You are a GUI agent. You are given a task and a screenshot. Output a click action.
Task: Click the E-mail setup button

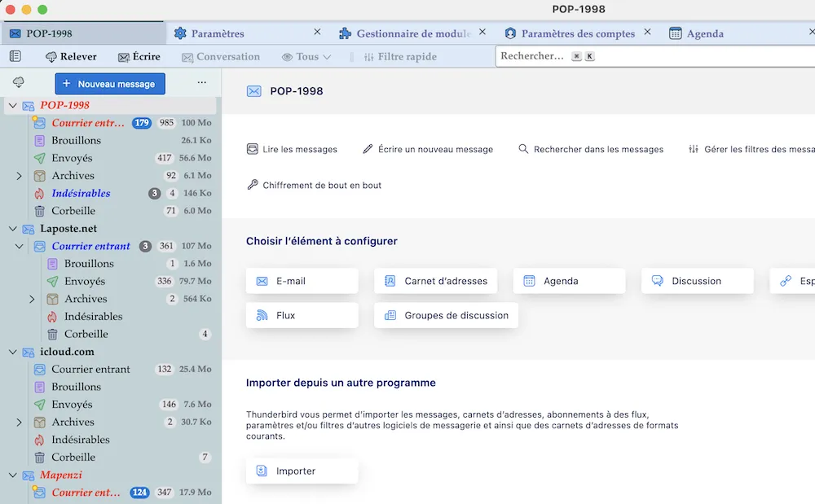pos(302,281)
